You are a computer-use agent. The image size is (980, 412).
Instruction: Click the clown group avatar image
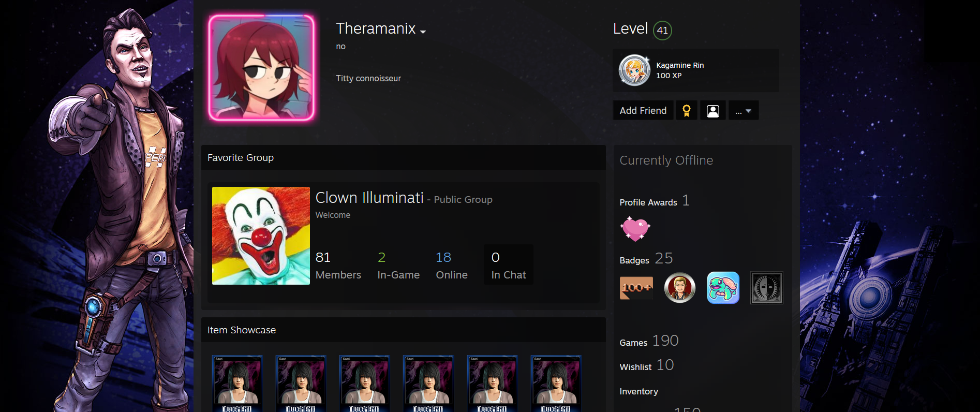[261, 236]
